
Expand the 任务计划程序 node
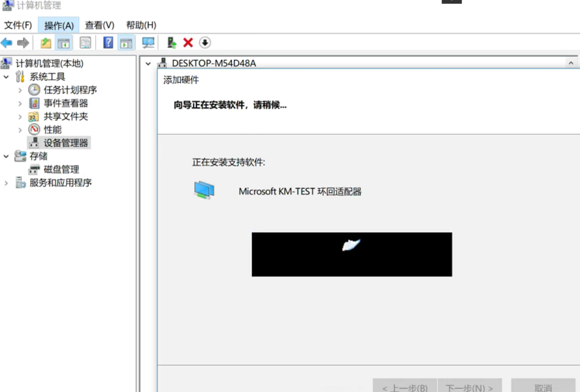(x=20, y=90)
